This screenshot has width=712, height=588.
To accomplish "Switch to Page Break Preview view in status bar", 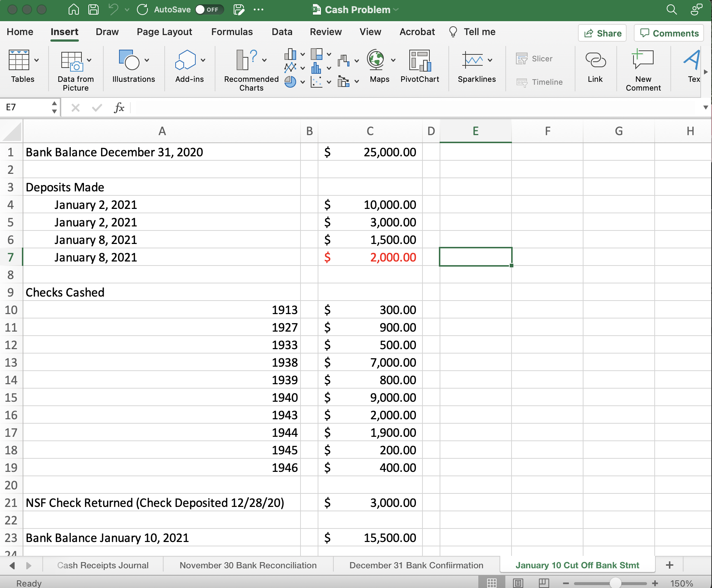I will pos(544,583).
